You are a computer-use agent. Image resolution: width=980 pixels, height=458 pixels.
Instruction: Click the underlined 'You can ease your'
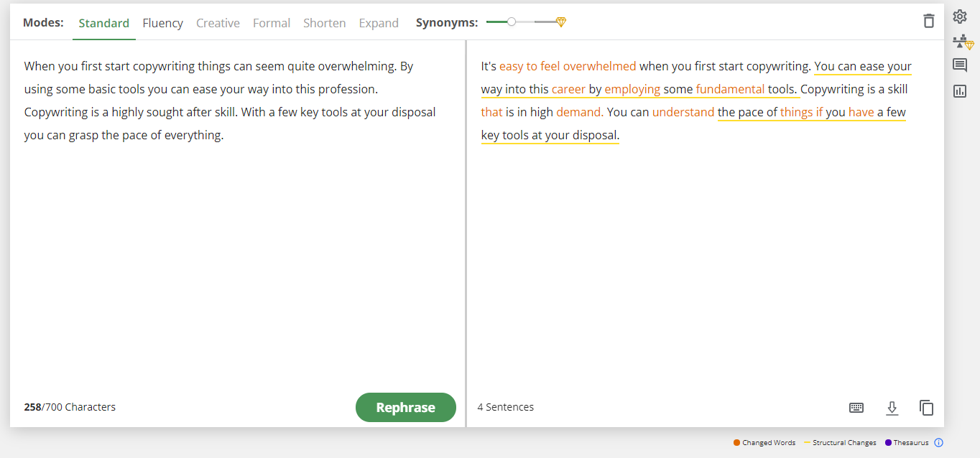(x=863, y=66)
